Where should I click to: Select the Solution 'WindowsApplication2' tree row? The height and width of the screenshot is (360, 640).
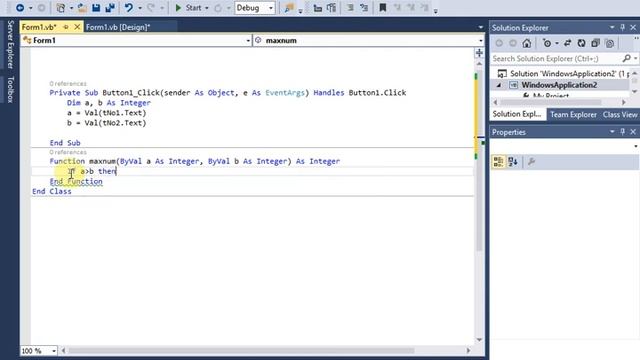coord(563,74)
